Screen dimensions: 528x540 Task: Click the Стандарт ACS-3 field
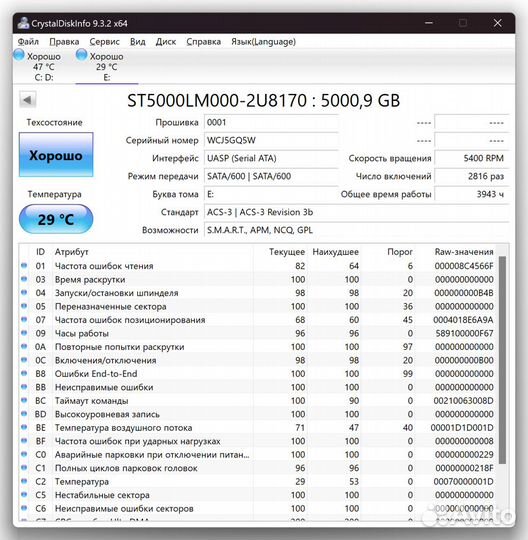(x=356, y=212)
